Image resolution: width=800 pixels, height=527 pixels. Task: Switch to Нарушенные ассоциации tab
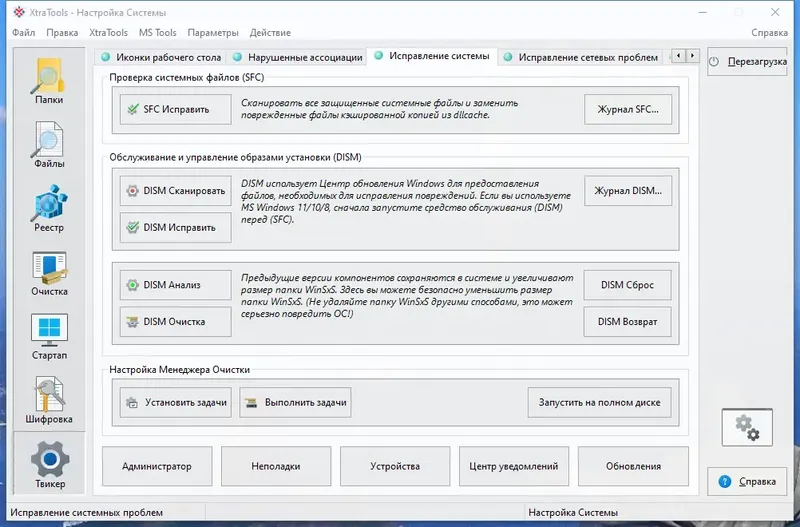(297, 57)
